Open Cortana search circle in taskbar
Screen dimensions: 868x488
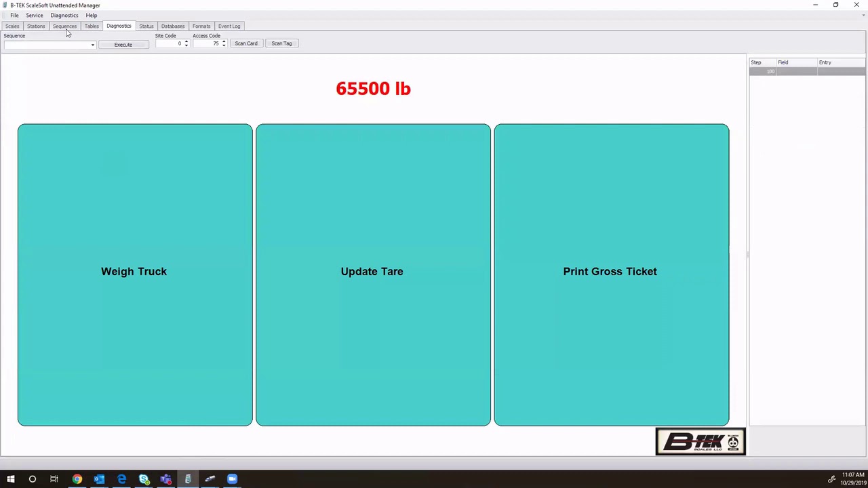[32, 479]
